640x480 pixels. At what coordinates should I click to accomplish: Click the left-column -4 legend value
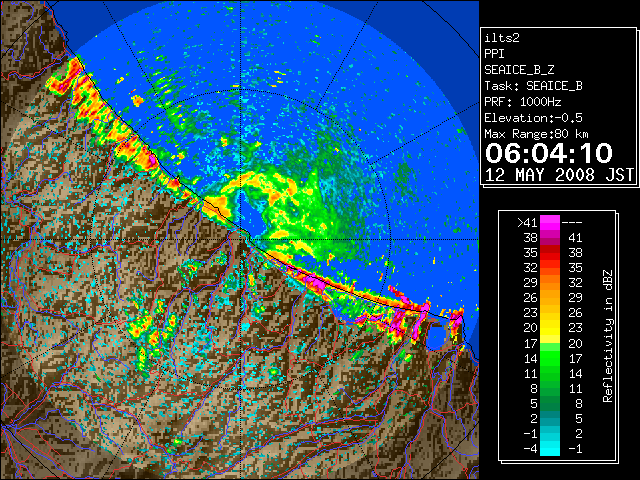coord(531,449)
